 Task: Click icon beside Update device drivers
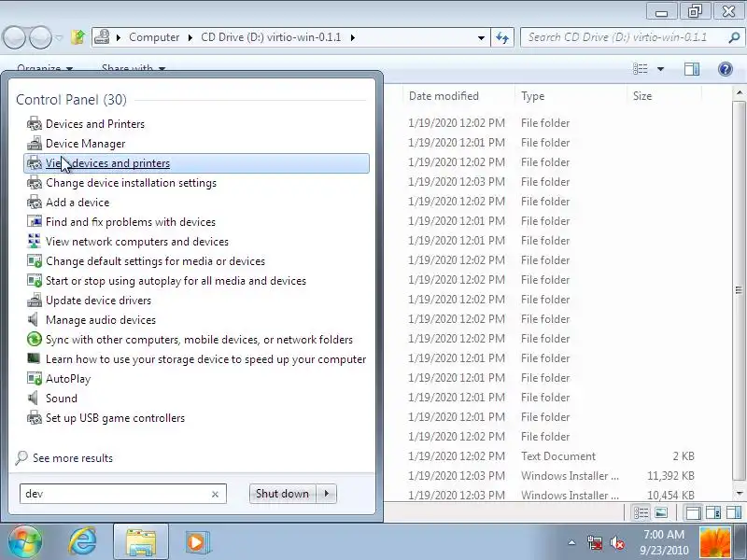point(34,300)
